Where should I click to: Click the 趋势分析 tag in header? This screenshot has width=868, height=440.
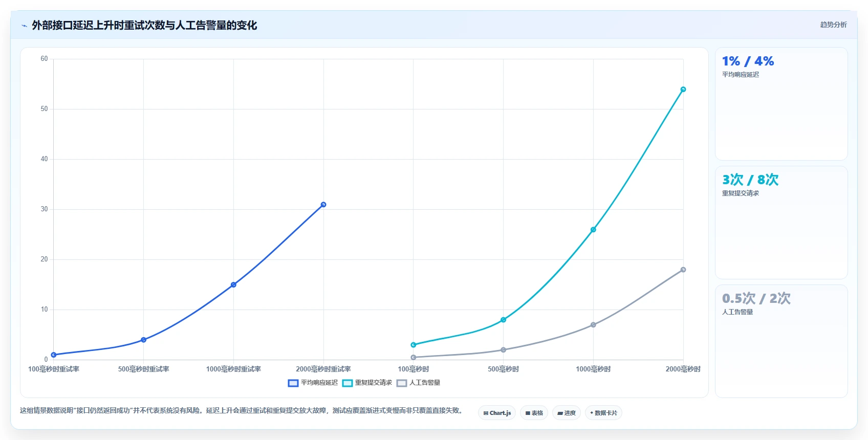click(x=833, y=25)
